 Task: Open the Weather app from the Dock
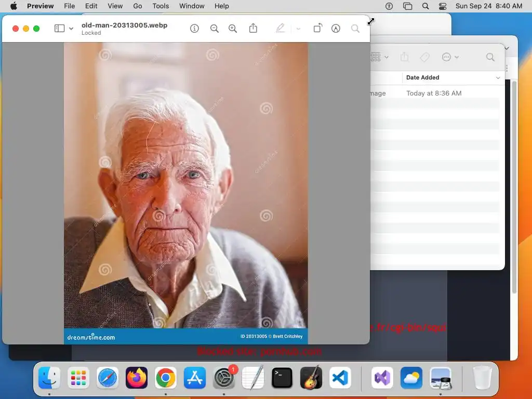coord(411,378)
